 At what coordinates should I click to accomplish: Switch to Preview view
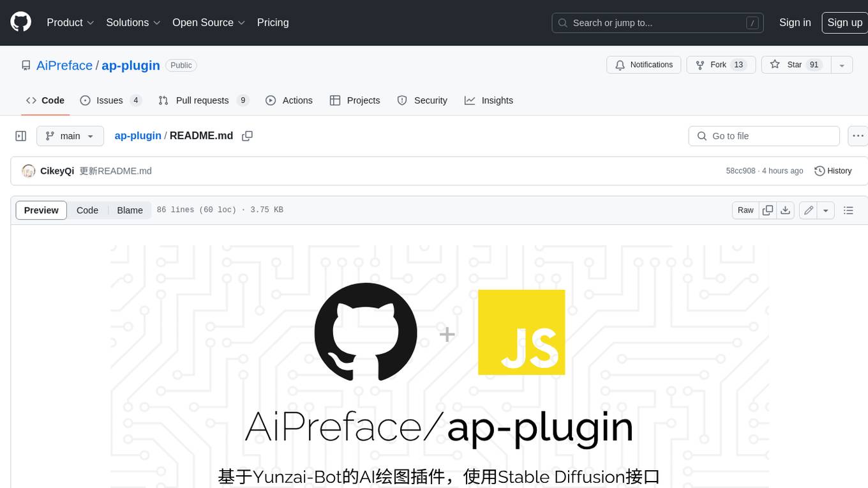(x=41, y=210)
